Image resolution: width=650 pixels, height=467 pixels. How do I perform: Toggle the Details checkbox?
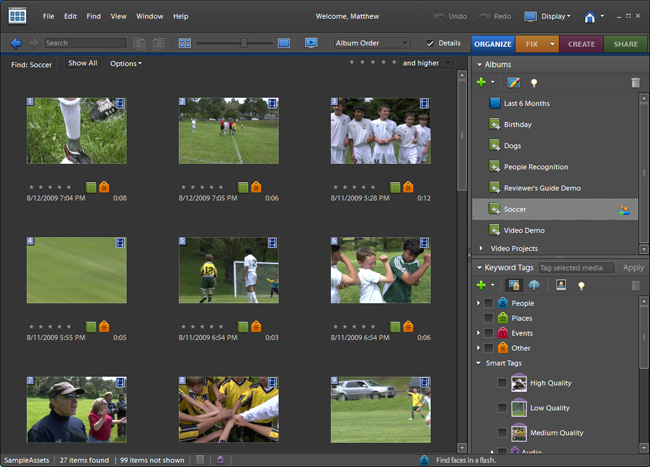[431, 44]
